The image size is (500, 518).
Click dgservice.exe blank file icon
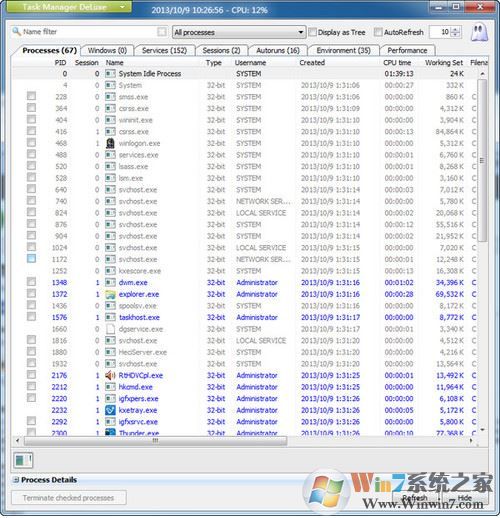pyautogui.click(x=110, y=329)
